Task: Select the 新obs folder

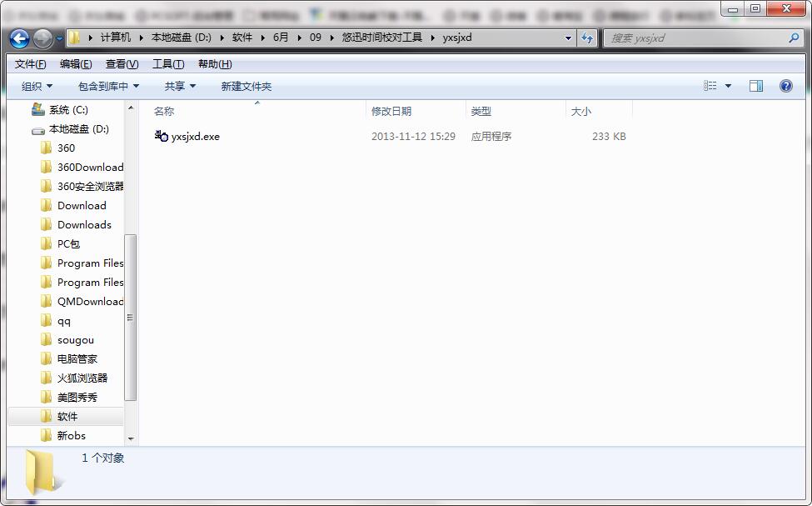Action: point(71,435)
